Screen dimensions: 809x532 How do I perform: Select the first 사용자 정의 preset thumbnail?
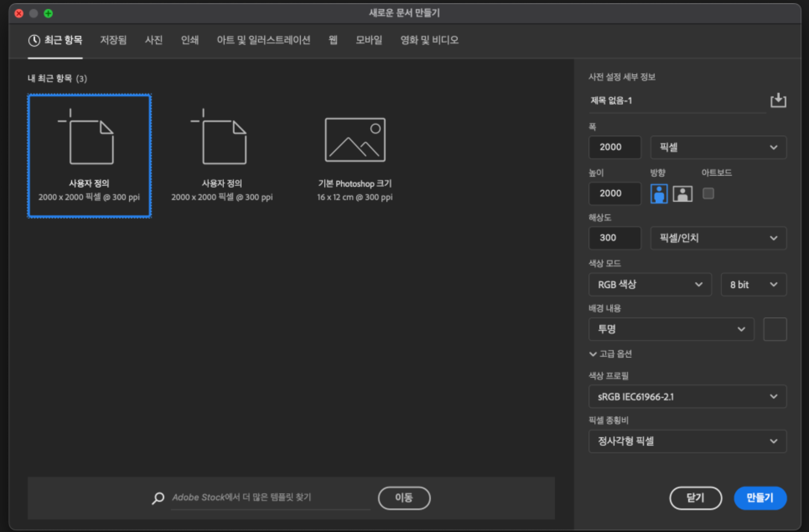click(x=89, y=156)
